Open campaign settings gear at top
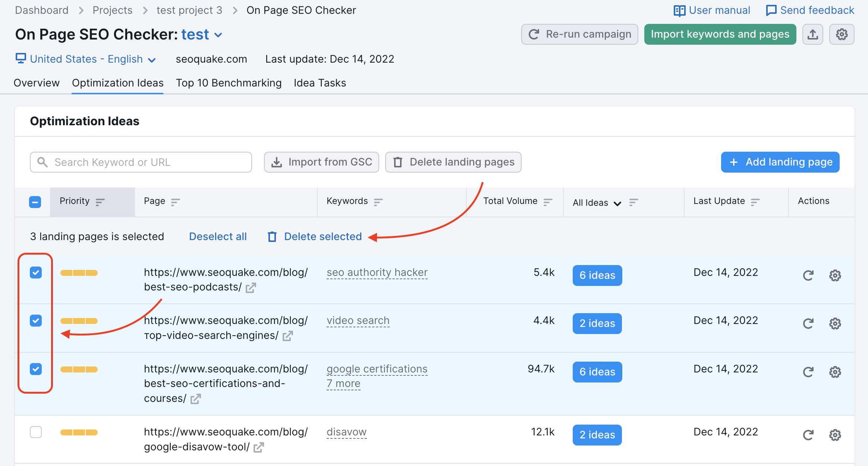This screenshot has width=868, height=466. (842, 34)
